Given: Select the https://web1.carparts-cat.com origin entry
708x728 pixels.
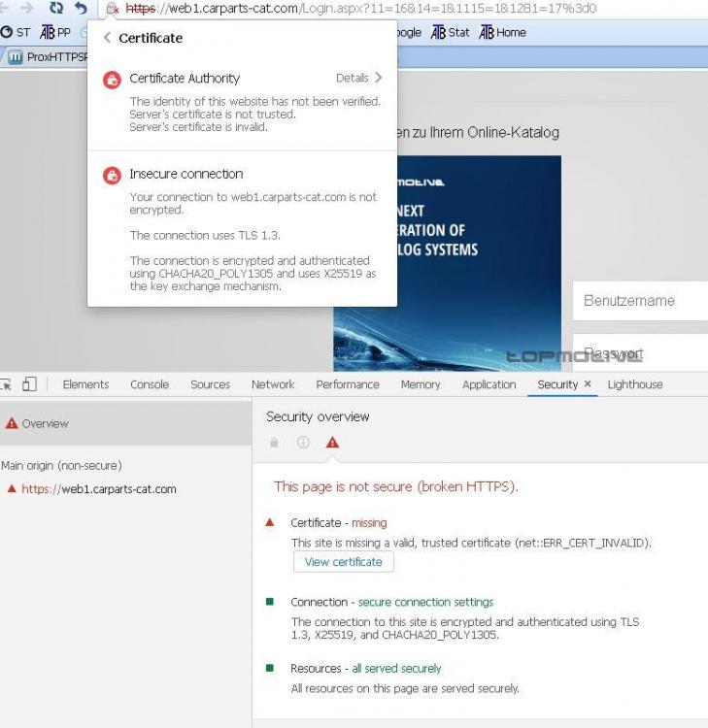Looking at the screenshot, I should click(98, 489).
